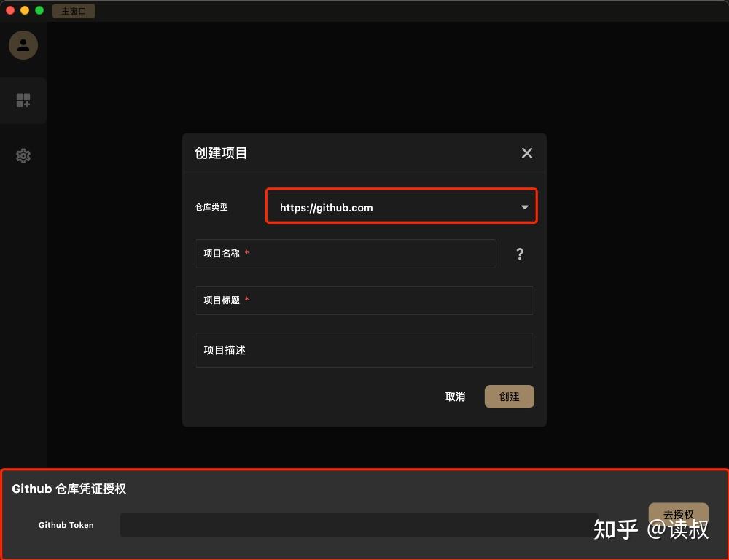Click the 创建 button
This screenshot has height=560, width=729.
pos(509,397)
